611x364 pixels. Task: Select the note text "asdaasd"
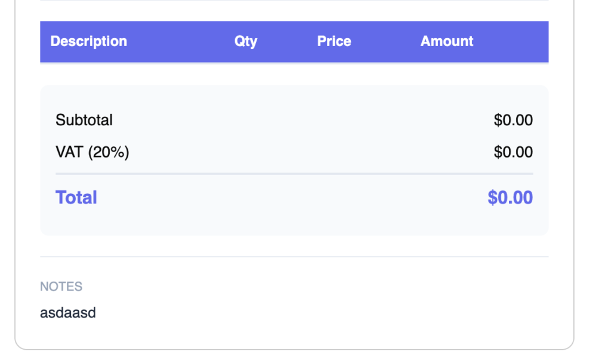[68, 312]
